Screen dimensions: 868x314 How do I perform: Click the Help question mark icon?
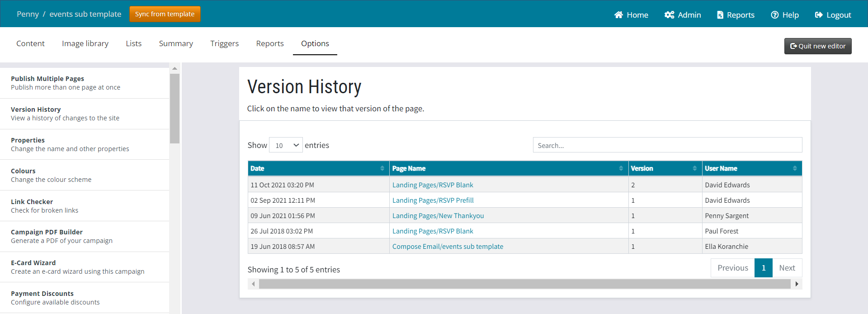[774, 15]
